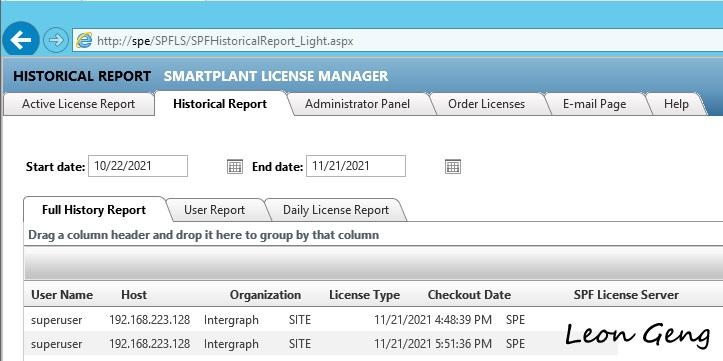Screen dimensions: 723x361
Task: Switch to Active License Report tab
Action: pyautogui.click(x=78, y=104)
